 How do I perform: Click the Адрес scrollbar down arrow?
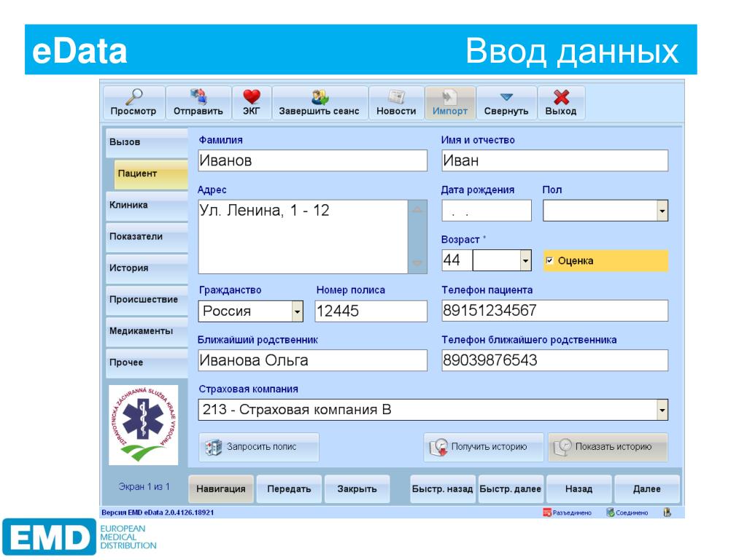(417, 263)
